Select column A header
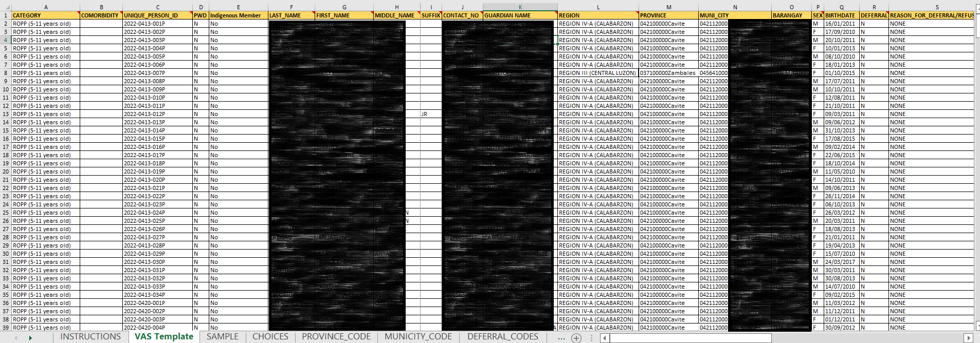Viewport: 980px width, 343px height. tap(46, 7)
